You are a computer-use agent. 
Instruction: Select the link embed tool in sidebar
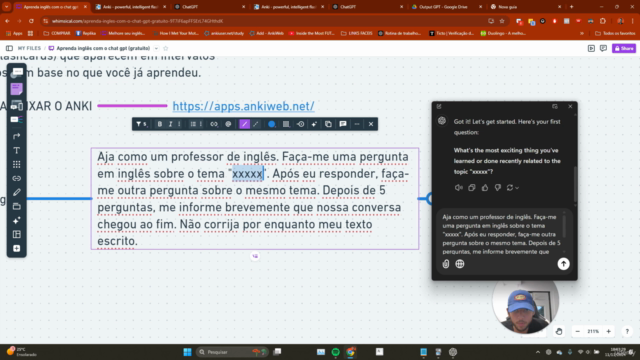tap(17, 178)
